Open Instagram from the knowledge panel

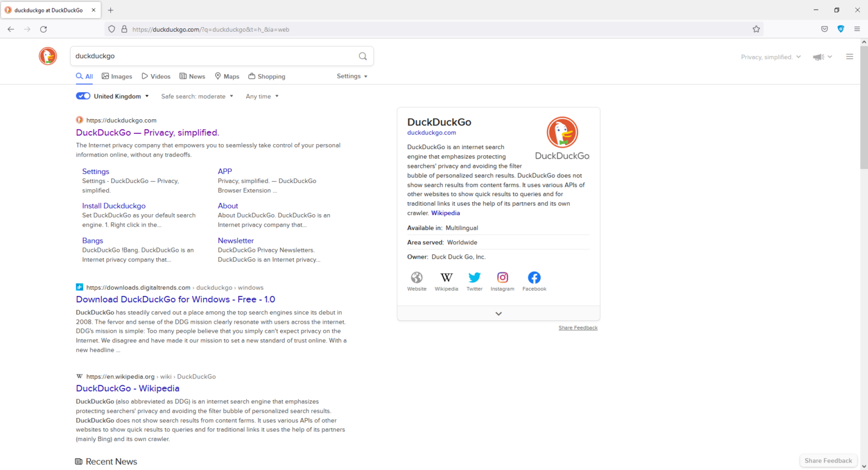coord(502,277)
